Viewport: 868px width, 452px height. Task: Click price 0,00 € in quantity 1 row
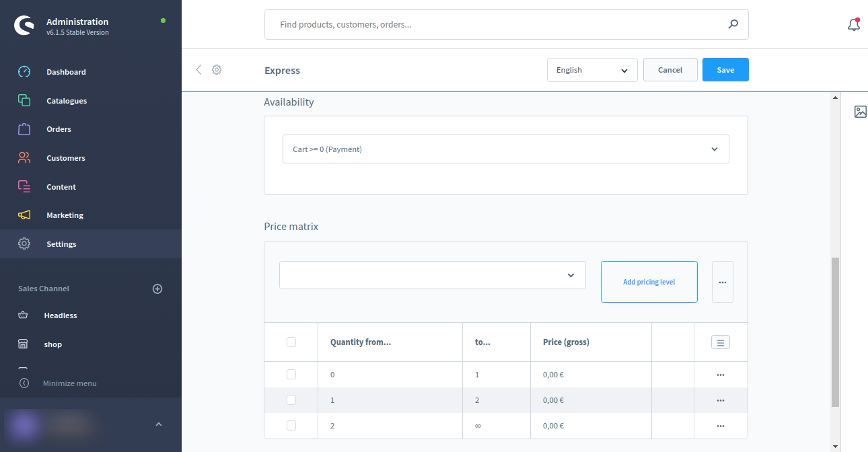(553, 400)
